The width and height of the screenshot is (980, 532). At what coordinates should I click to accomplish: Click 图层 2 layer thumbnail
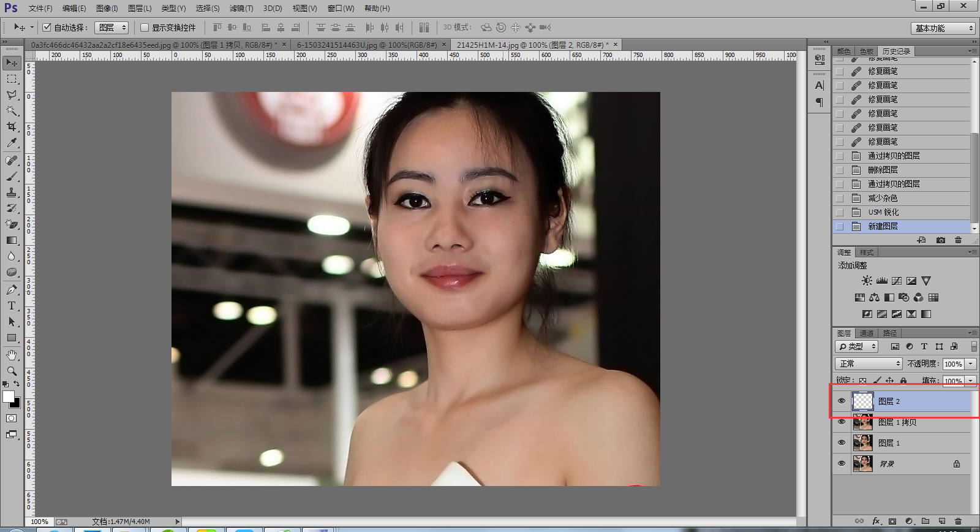click(x=863, y=401)
